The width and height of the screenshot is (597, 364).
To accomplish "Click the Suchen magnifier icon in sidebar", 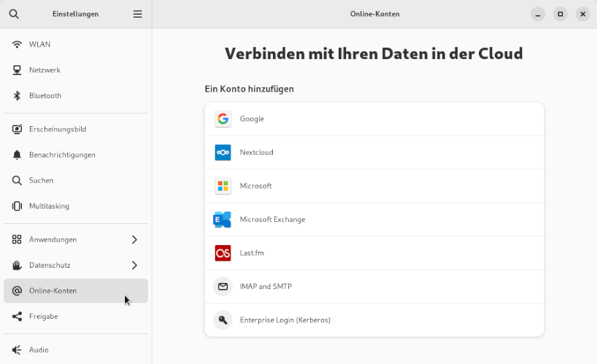I will 17,181.
